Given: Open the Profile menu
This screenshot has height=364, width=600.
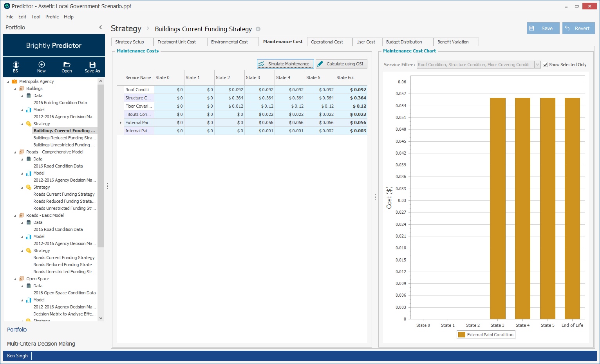Looking at the screenshot, I should click(x=52, y=17).
